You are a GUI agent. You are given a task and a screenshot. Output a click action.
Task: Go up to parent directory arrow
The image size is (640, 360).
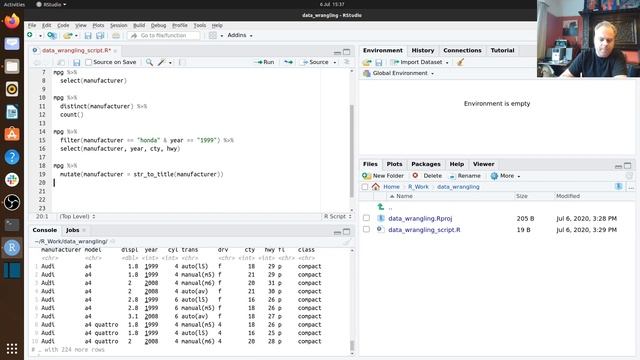(381, 207)
